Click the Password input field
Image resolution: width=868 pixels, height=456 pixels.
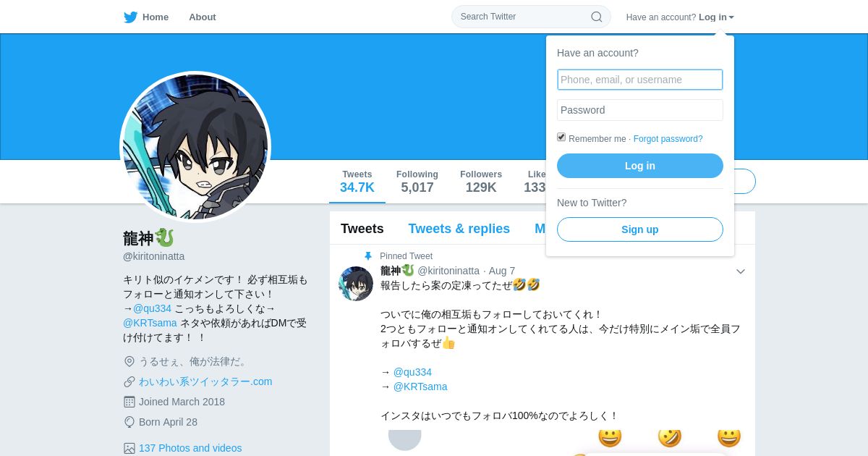tap(640, 110)
